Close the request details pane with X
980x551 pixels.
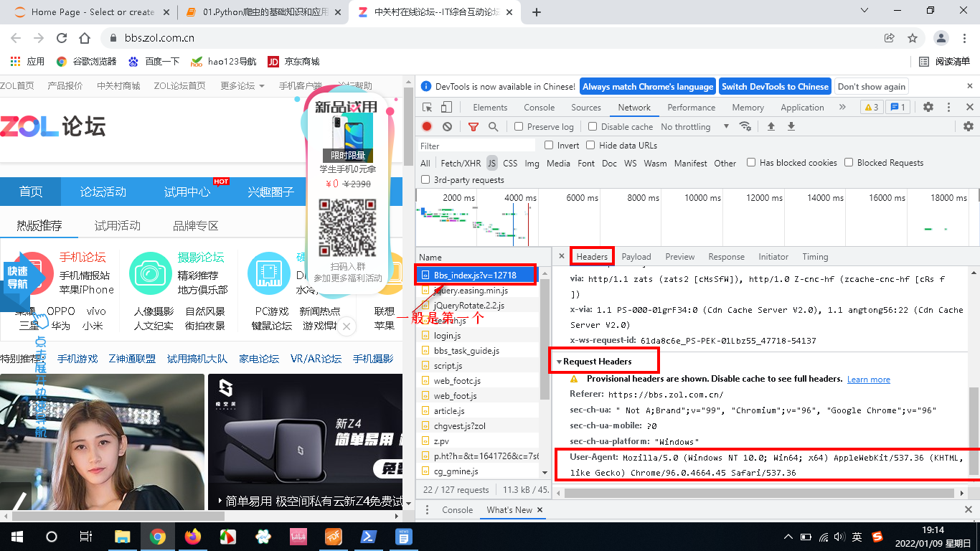point(562,256)
